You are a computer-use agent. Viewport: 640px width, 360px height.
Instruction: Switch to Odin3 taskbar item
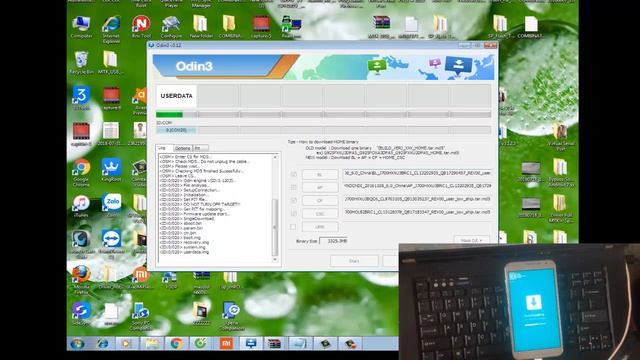click(251, 344)
